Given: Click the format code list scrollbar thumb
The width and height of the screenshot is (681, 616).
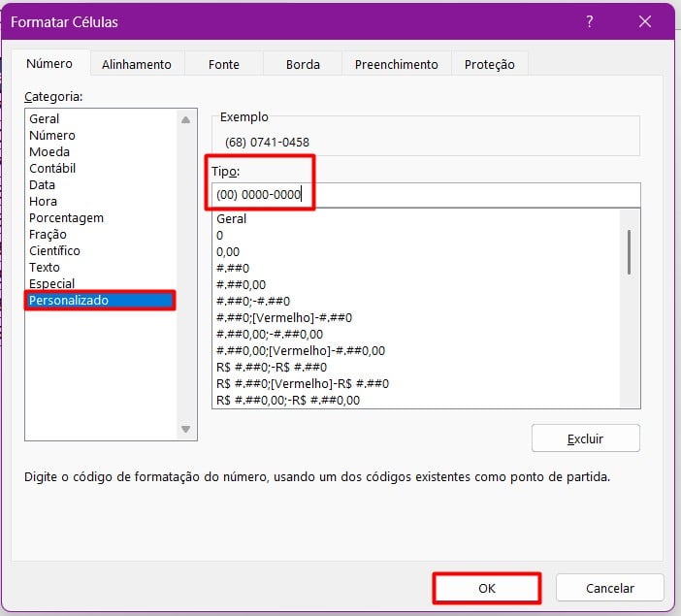Looking at the screenshot, I should coord(629,252).
